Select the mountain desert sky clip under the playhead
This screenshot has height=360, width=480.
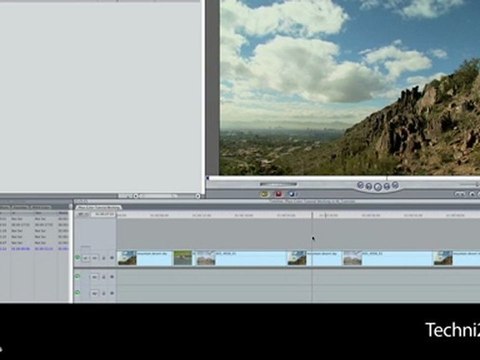[315, 258]
